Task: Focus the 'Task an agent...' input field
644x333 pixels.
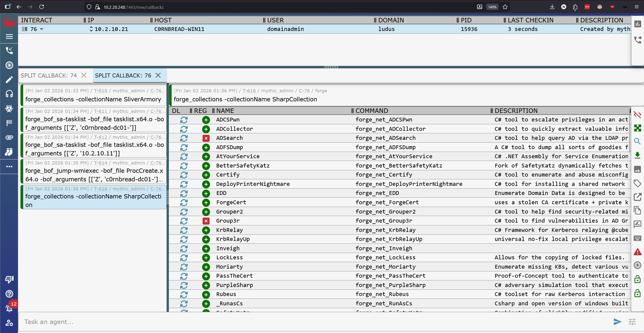Action: coord(316,322)
